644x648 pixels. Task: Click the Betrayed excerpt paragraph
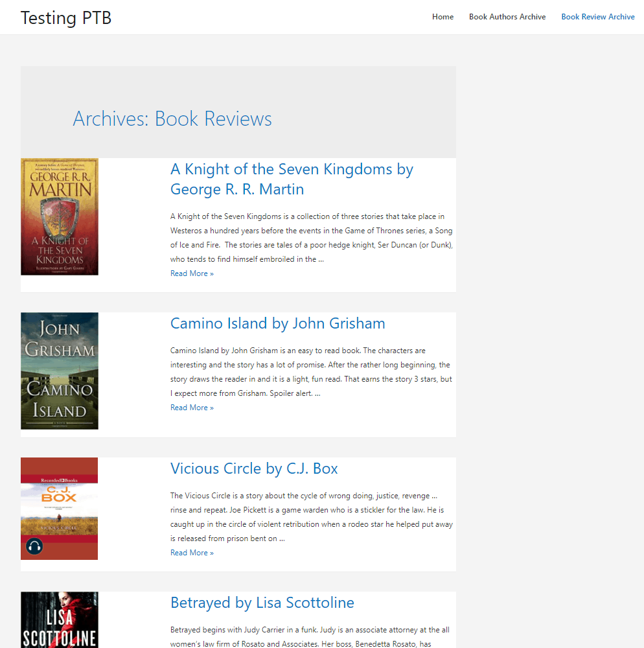310,636
